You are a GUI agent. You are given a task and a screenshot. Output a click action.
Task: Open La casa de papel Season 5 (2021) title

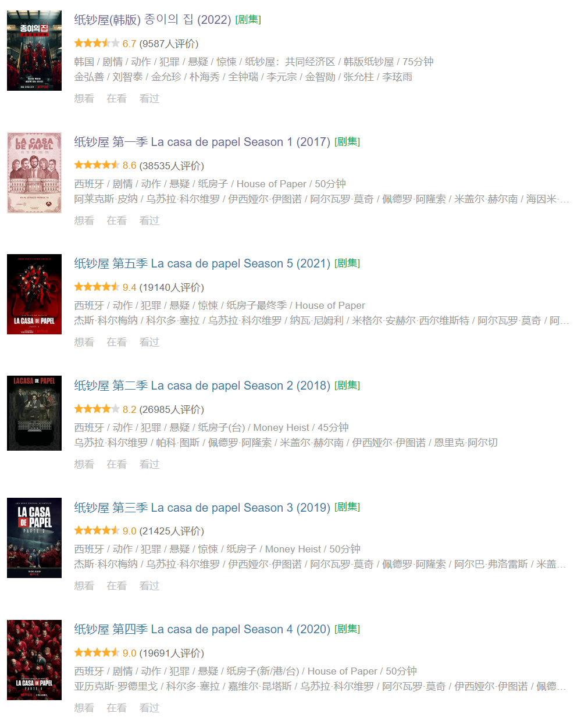click(202, 263)
